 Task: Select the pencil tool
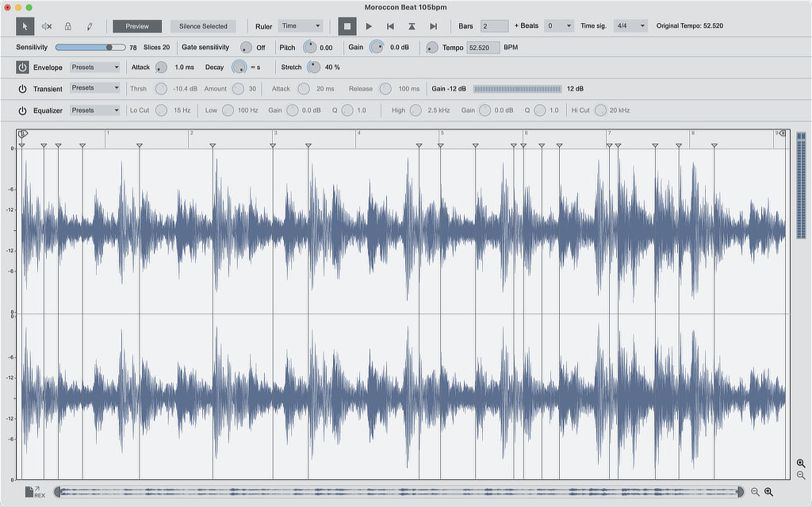coord(89,26)
